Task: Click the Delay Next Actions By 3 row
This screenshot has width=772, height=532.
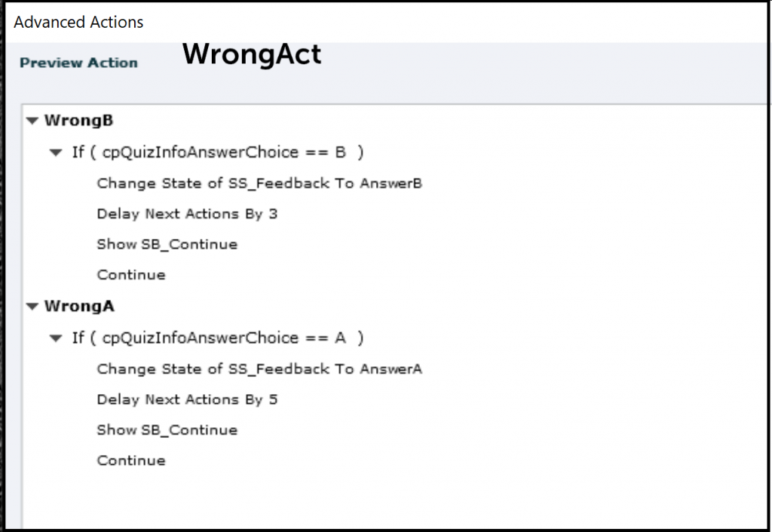Action: coord(187,214)
